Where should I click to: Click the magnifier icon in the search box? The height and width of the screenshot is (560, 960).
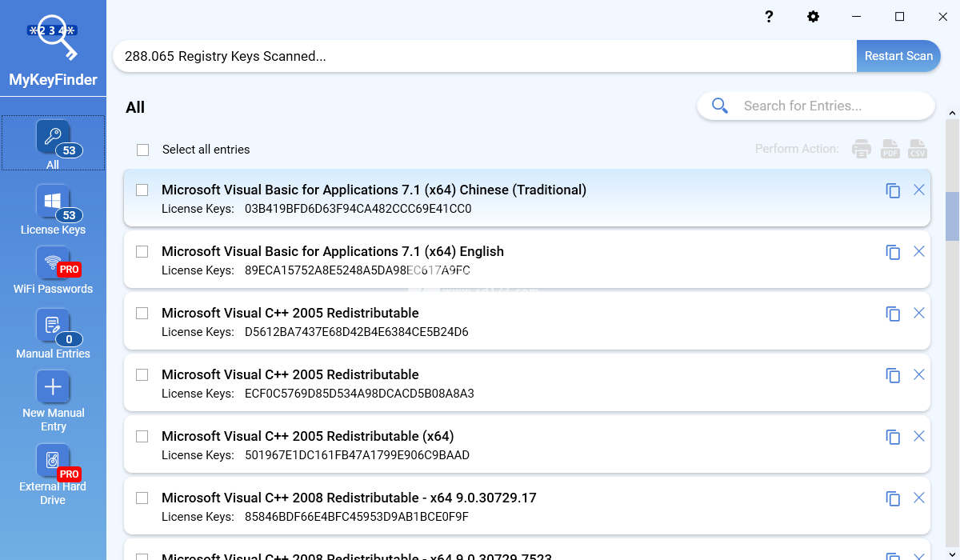720,106
